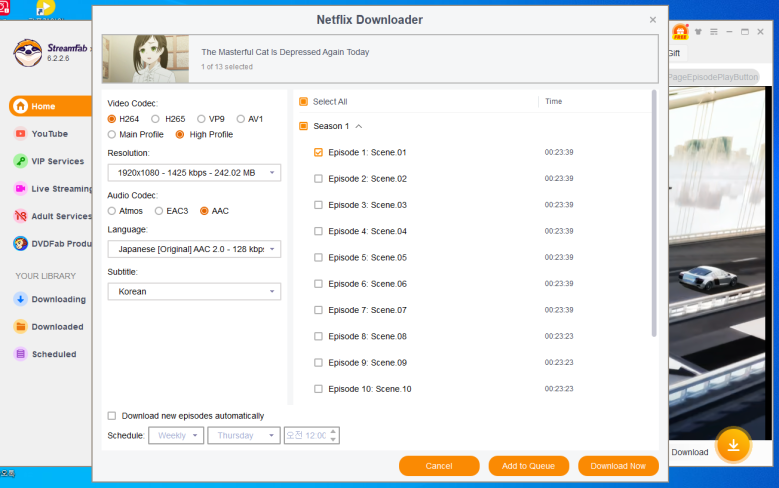Open VIP Services key icon
Screen dimensions: 779x488
pos(20,161)
